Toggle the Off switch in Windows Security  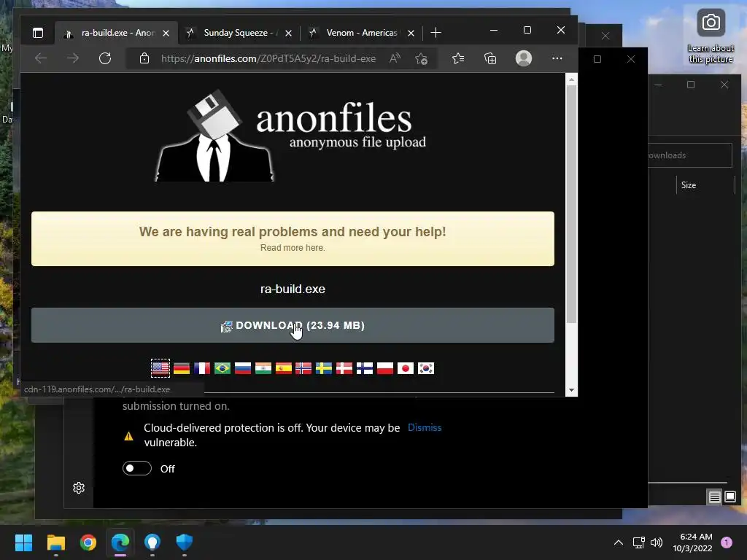[x=136, y=469]
